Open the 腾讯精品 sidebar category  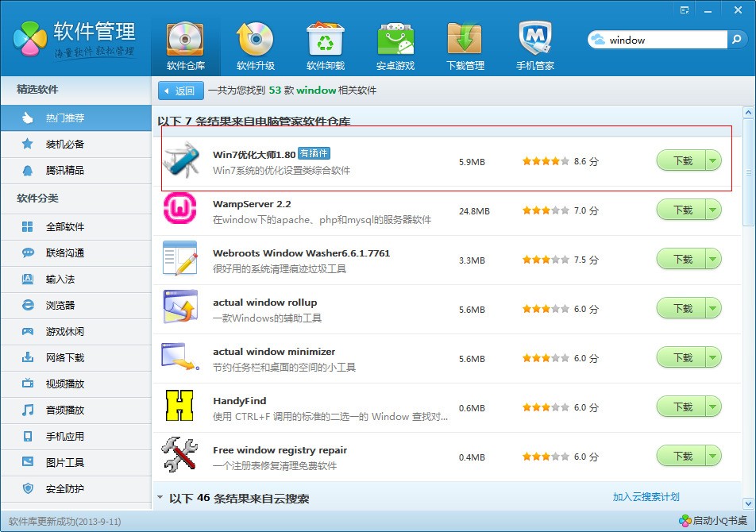75,170
